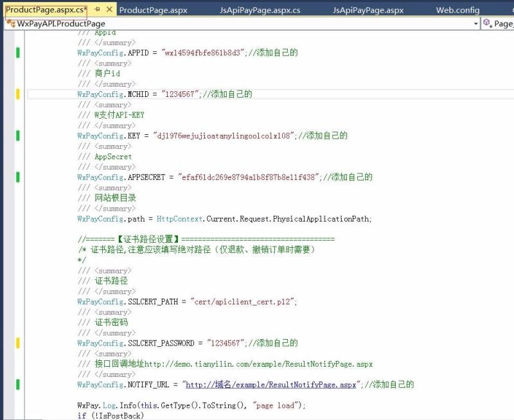Click the MCHID value "1234567"
514x420 pixels.
tap(180, 94)
